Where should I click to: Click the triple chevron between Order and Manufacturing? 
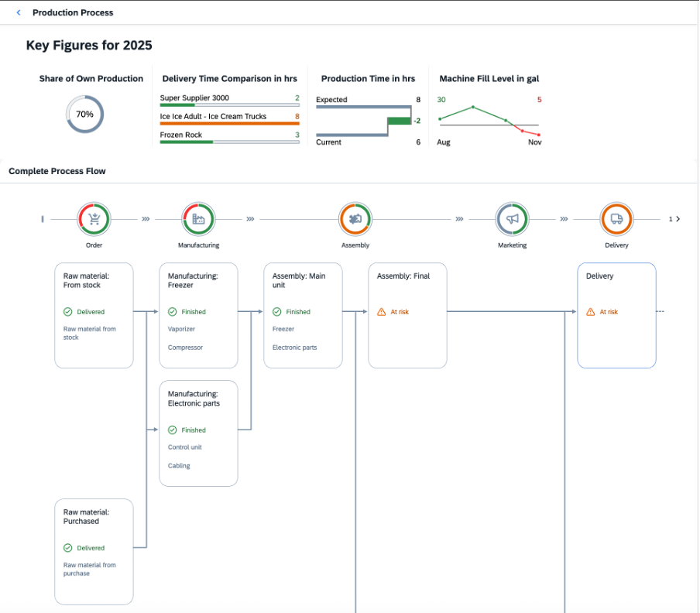(146, 219)
